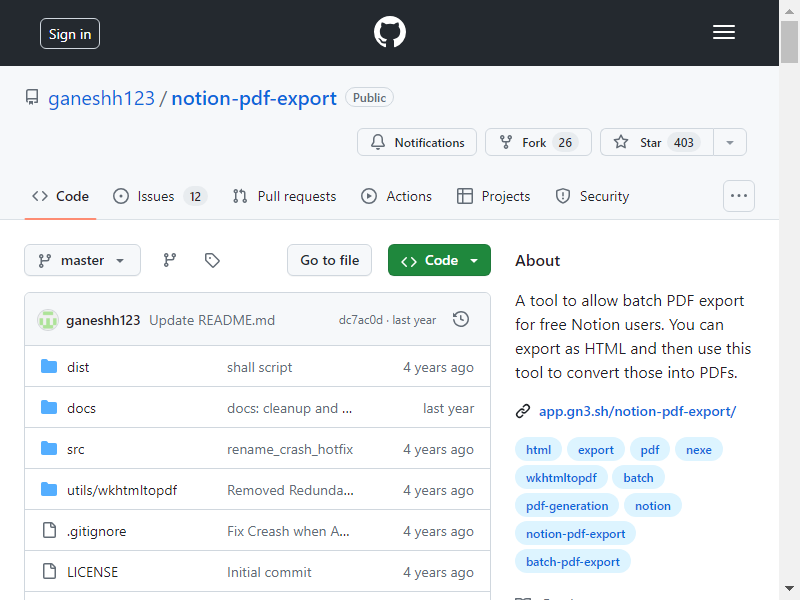Click the Sign in button
Viewport: 800px width, 600px height.
tap(70, 34)
